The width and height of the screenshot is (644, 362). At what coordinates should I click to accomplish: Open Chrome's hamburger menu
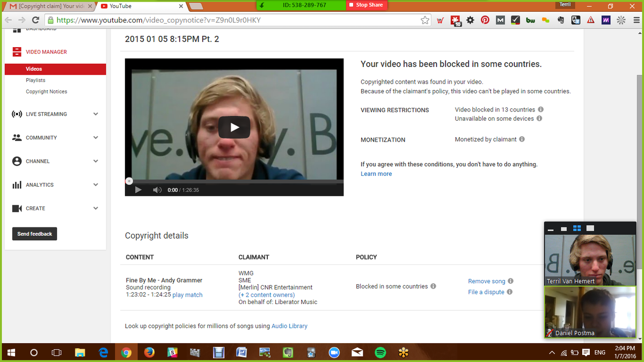[x=635, y=20]
